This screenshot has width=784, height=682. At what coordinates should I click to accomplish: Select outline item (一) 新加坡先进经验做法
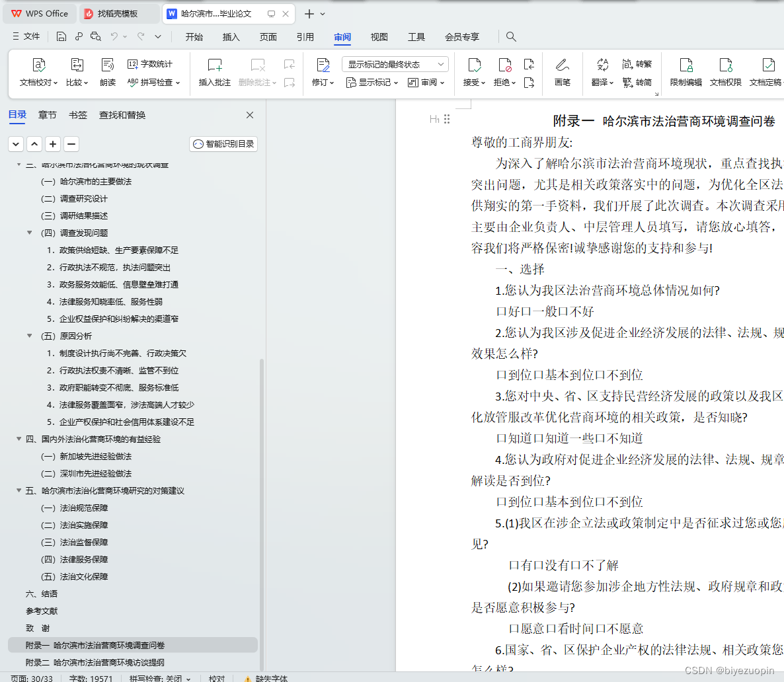pos(86,456)
